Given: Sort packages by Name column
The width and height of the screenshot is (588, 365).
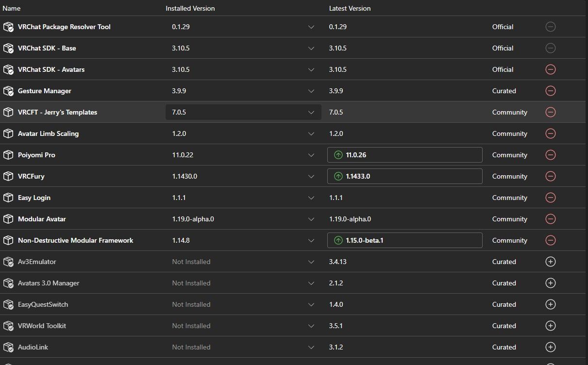Looking at the screenshot, I should [x=12, y=8].
